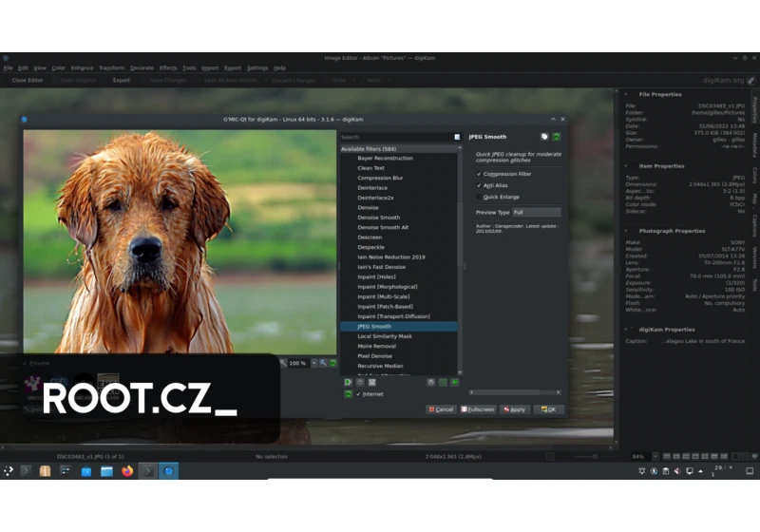Open the file manager folder icon in taskbar
The image size is (760, 532).
click(x=106, y=470)
